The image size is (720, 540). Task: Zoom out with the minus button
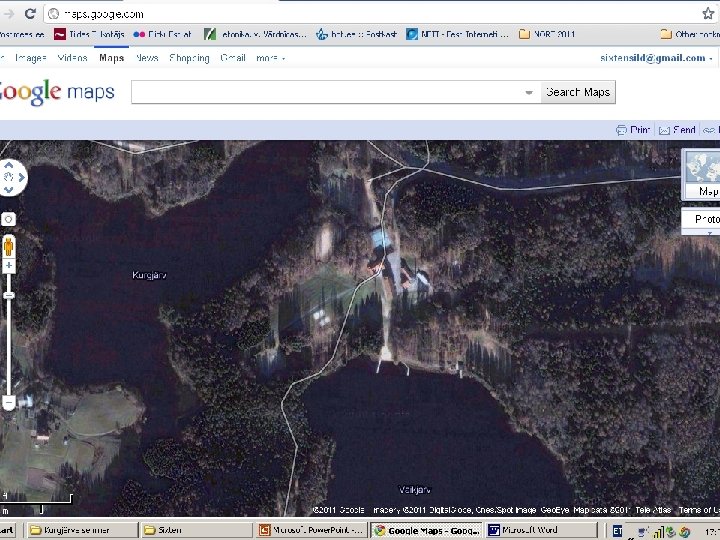click(9, 403)
